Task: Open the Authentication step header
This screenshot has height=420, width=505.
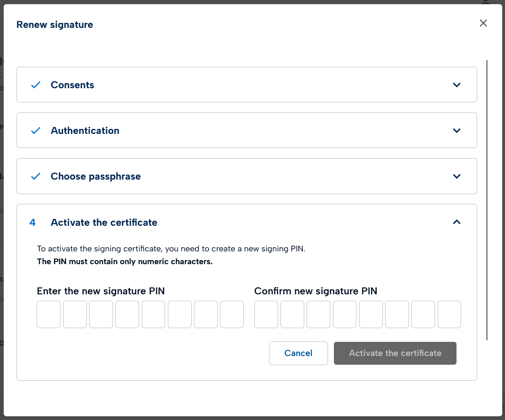Action: (85, 131)
